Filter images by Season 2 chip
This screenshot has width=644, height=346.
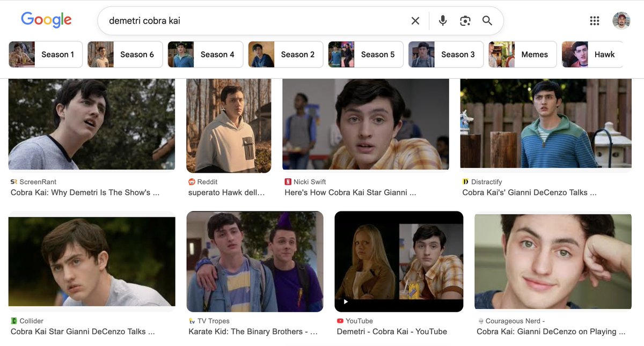(286, 54)
